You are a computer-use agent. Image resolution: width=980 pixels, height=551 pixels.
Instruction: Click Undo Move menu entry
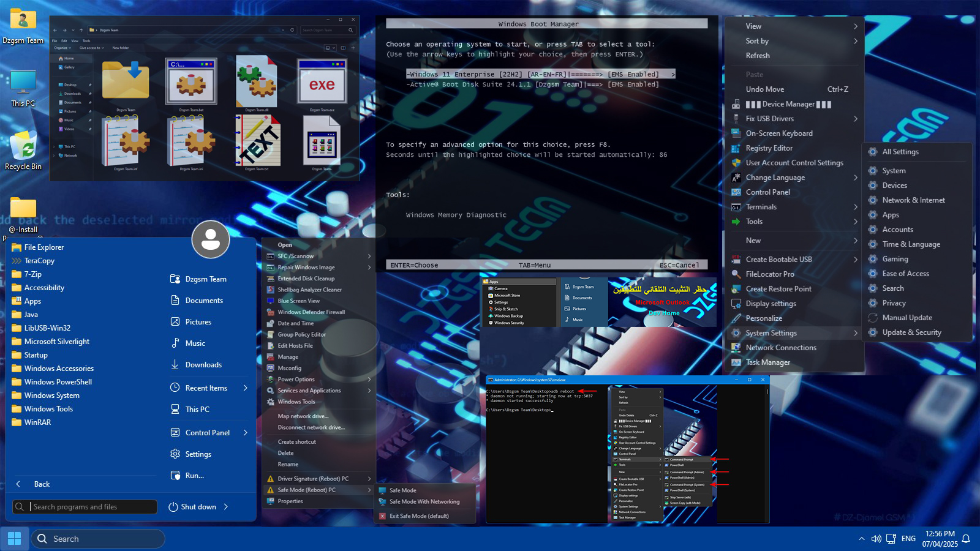(795, 89)
